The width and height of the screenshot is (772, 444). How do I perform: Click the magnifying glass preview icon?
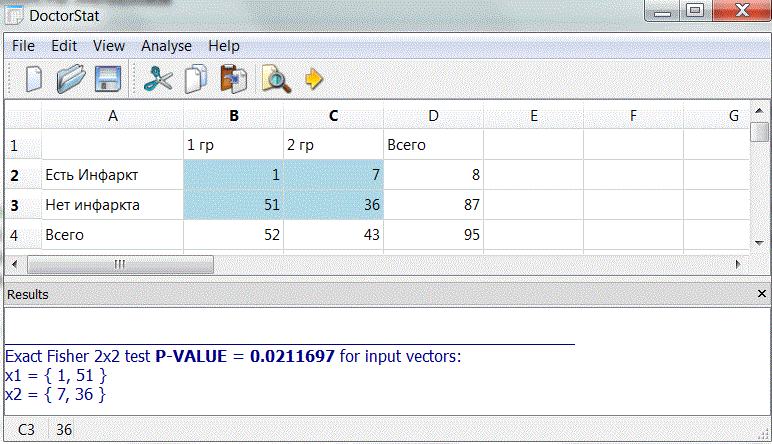[x=275, y=78]
